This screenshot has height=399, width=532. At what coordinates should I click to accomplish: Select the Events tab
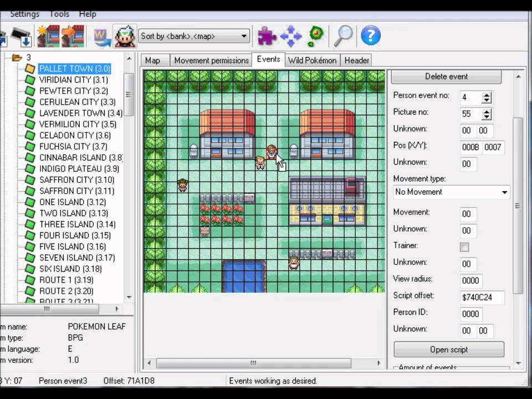(x=268, y=59)
